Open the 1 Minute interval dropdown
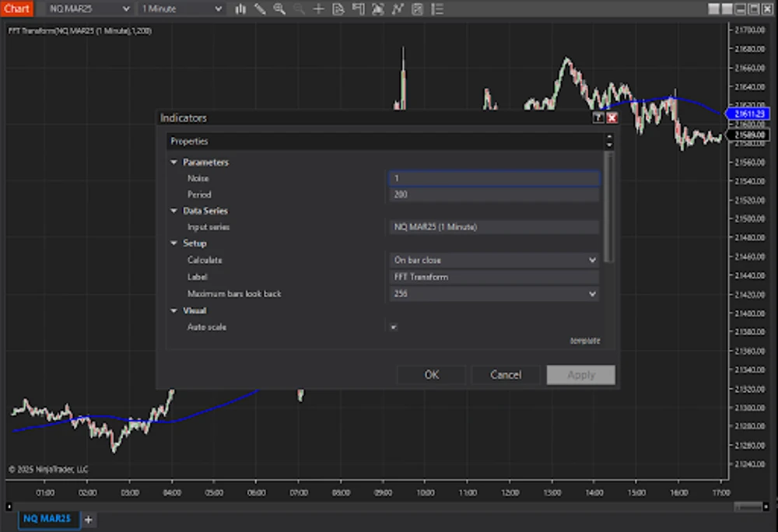The image size is (778, 532). (181, 9)
